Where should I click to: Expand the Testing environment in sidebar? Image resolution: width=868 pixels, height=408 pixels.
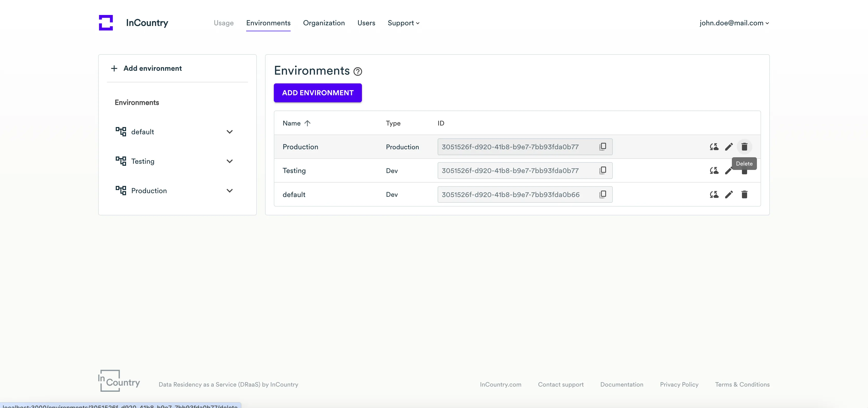[x=229, y=161]
